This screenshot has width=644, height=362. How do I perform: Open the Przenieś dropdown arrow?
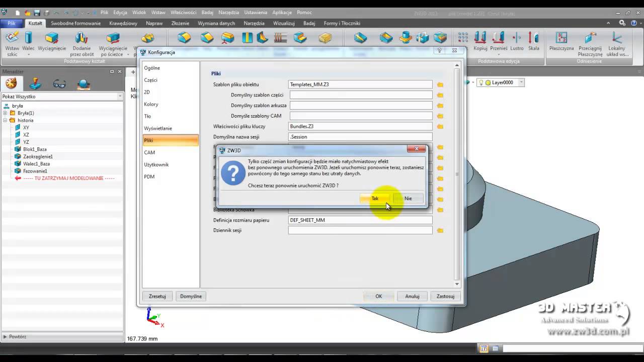pos(499,55)
